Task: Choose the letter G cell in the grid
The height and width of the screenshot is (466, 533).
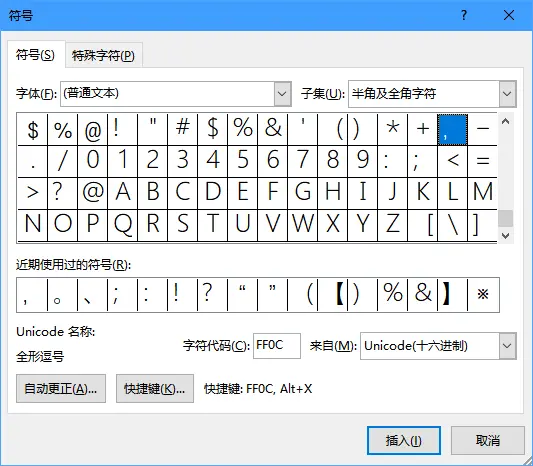Action: click(303, 193)
